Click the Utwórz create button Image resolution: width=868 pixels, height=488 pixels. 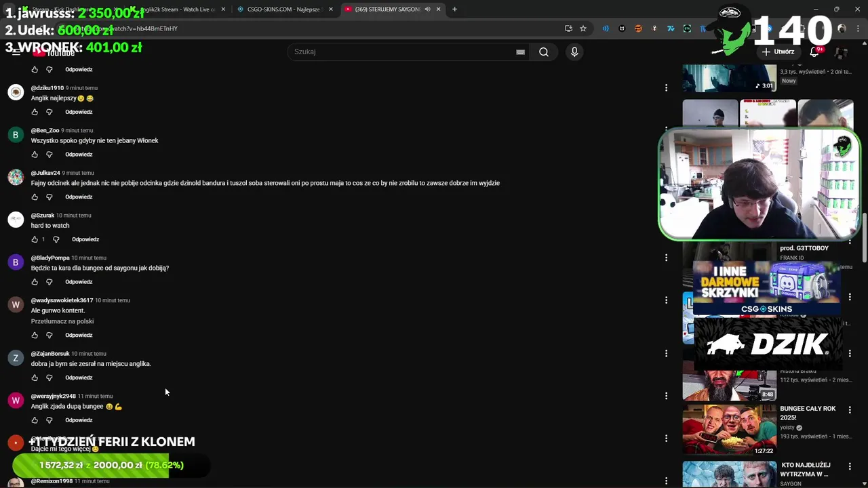pos(778,52)
